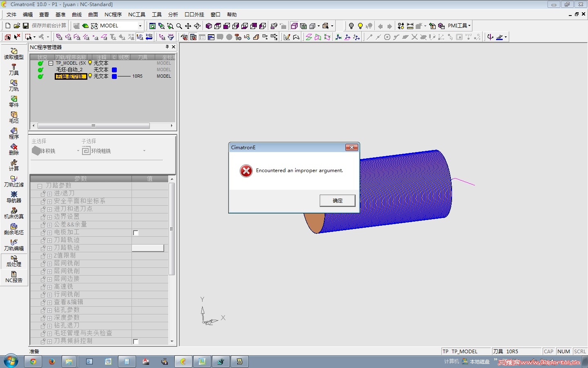Click the 读取模型 load model icon

[14, 54]
